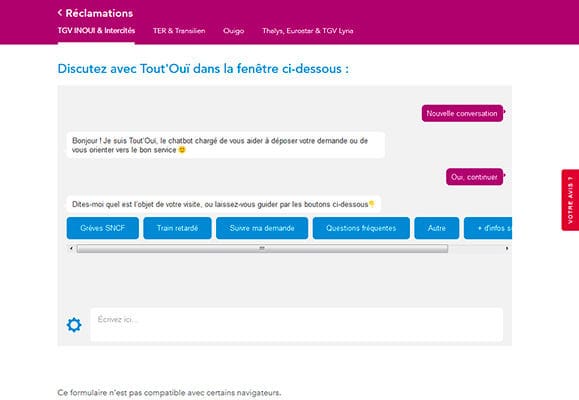Choose the Grèves SNCF button
Screen dimensions: 579x400
point(103,228)
